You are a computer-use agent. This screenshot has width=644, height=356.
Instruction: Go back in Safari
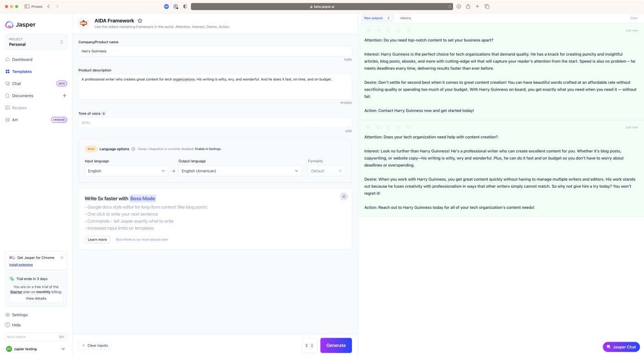pos(48,6)
